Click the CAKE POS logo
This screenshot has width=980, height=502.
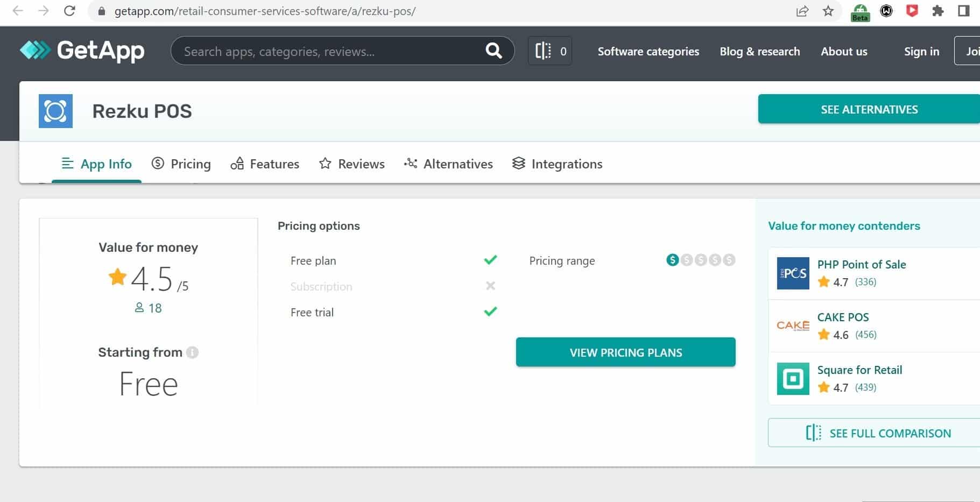793,326
